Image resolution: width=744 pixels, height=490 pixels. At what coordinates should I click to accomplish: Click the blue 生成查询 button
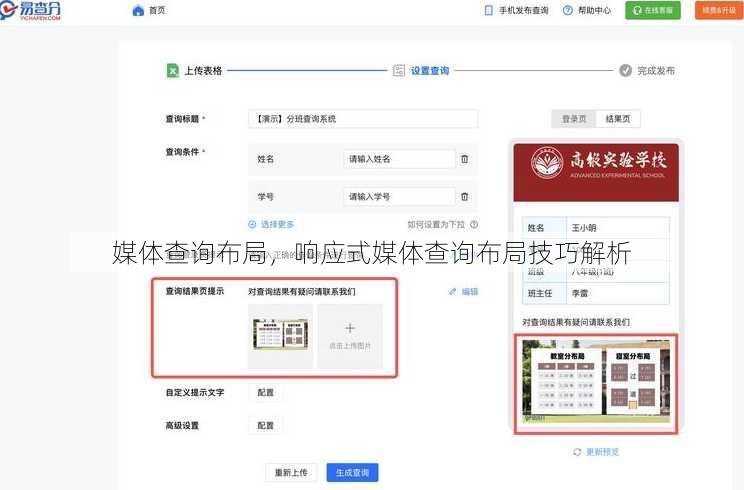(352, 472)
